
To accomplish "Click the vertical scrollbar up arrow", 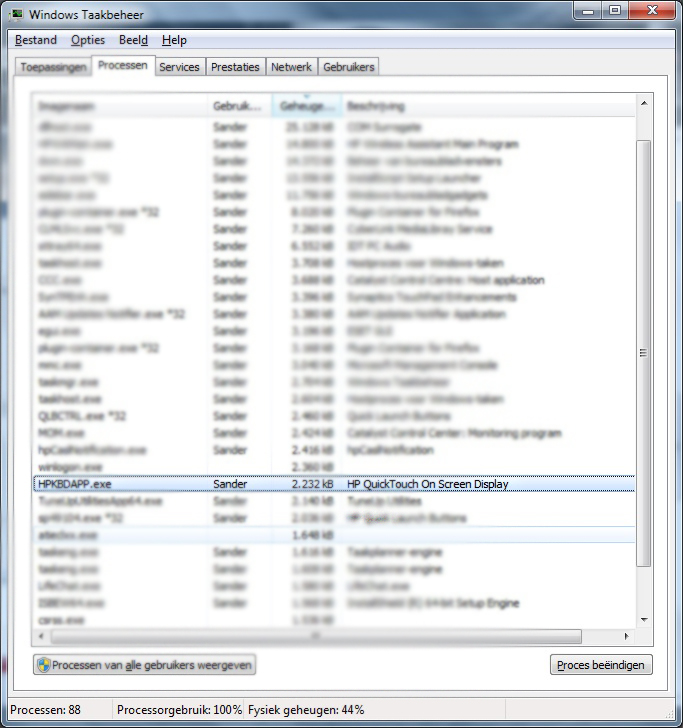I will click(x=644, y=103).
